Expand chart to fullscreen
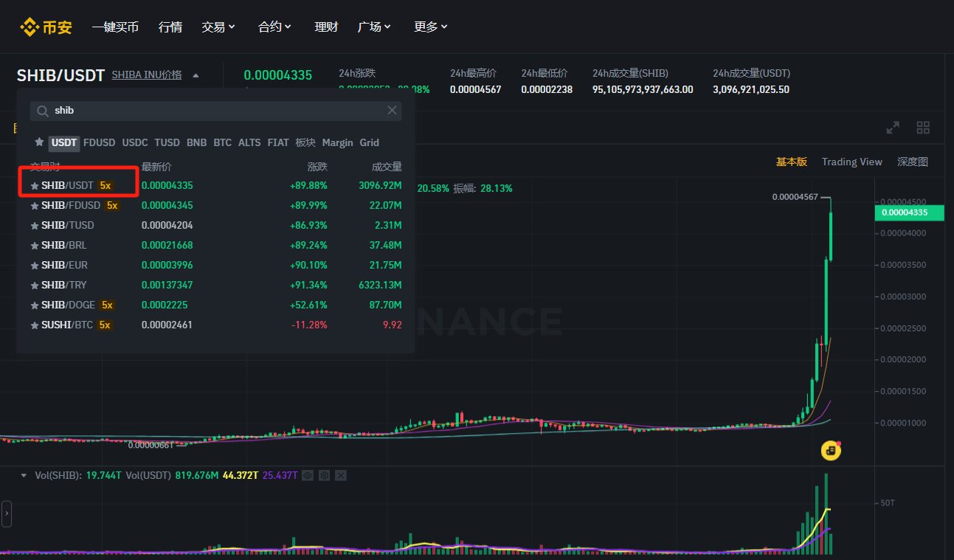954x560 pixels. pos(893,128)
